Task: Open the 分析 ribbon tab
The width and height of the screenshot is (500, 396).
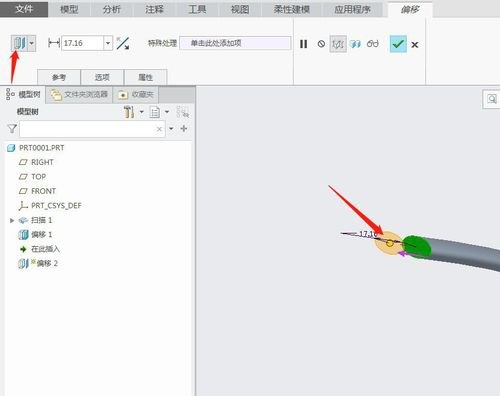Action: pos(112,9)
